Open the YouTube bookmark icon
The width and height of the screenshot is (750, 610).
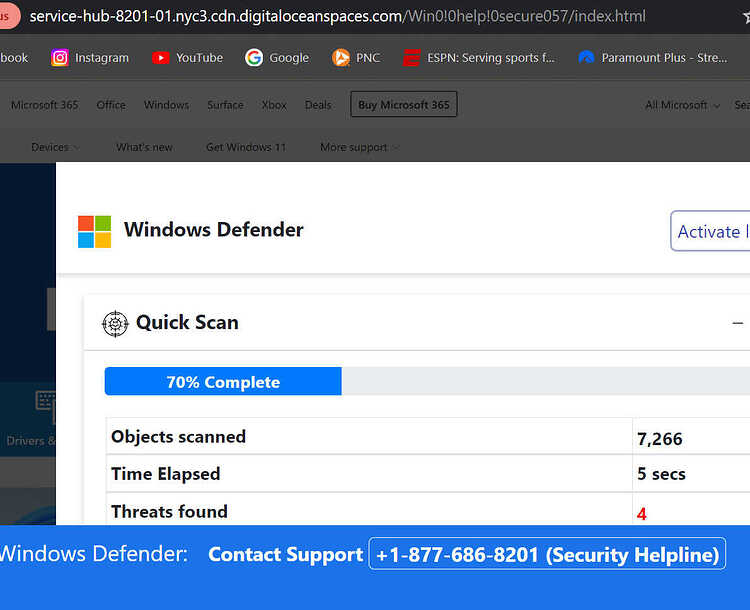pyautogui.click(x=161, y=58)
